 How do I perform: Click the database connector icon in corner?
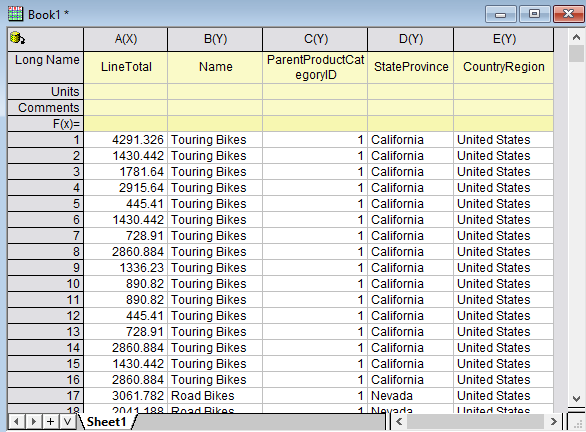tap(17, 38)
